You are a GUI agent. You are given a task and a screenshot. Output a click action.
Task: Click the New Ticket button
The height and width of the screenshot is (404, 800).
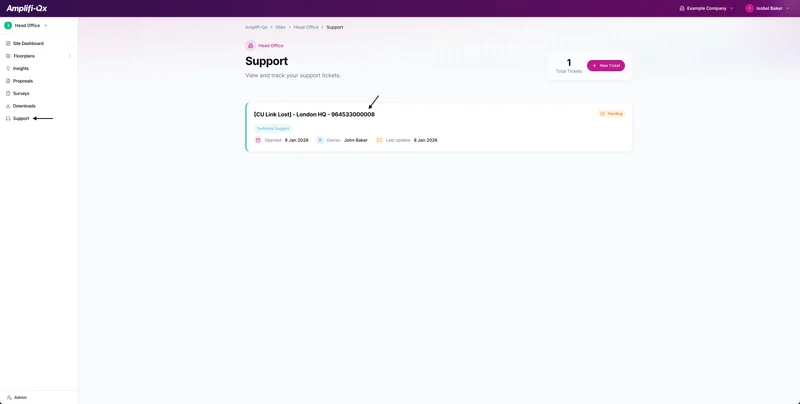click(x=606, y=65)
